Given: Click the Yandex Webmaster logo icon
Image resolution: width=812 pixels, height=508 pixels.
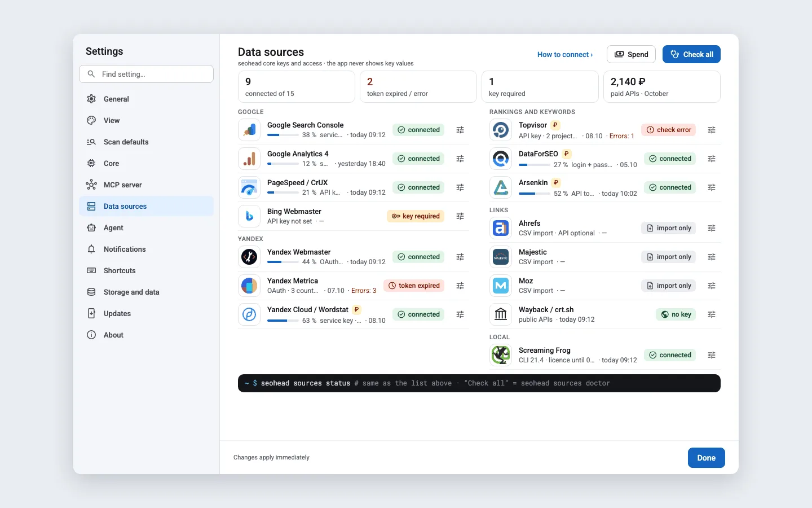Looking at the screenshot, I should coord(249,257).
